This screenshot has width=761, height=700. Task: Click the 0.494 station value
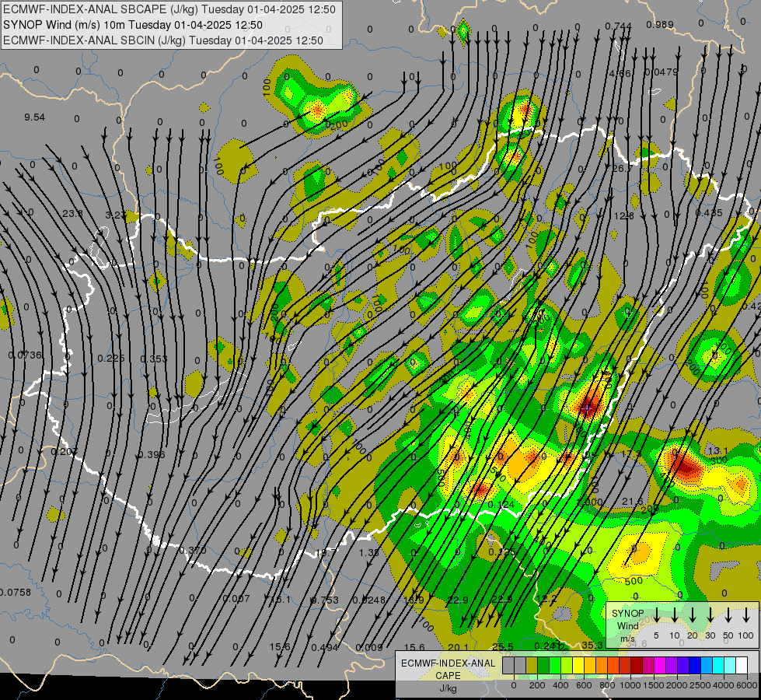(325, 647)
